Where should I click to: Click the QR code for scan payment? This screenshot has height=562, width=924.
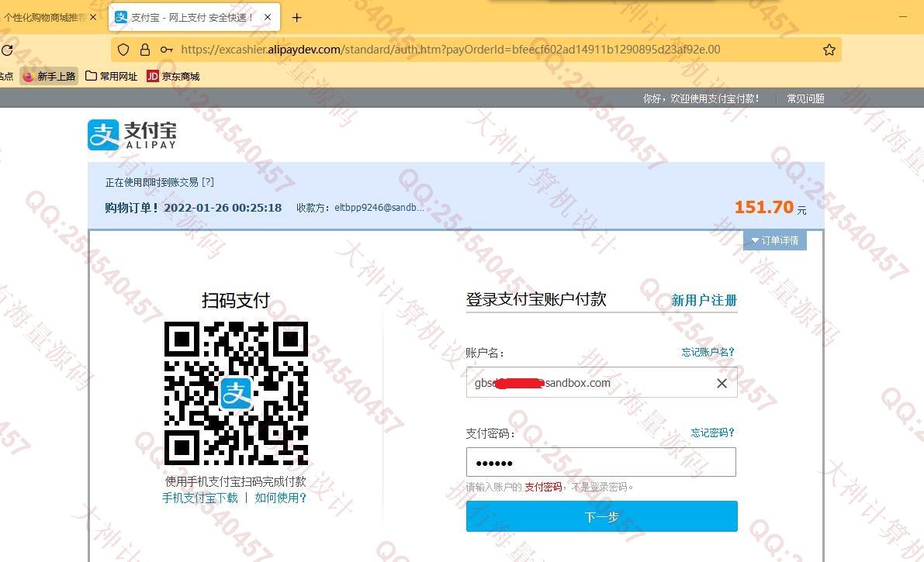coord(236,393)
